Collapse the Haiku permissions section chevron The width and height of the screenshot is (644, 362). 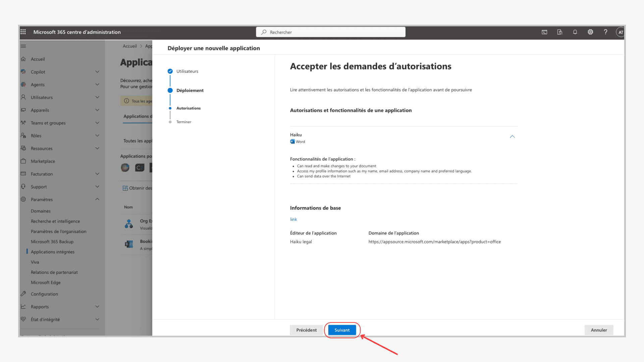(x=512, y=137)
